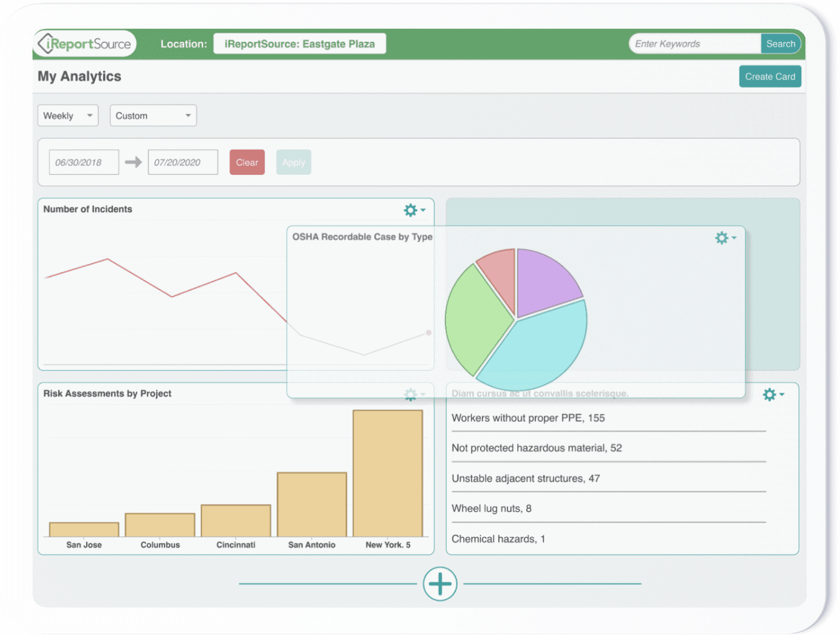The height and width of the screenshot is (636, 840).
Task: Open the Weekly period dropdown
Action: [68, 116]
